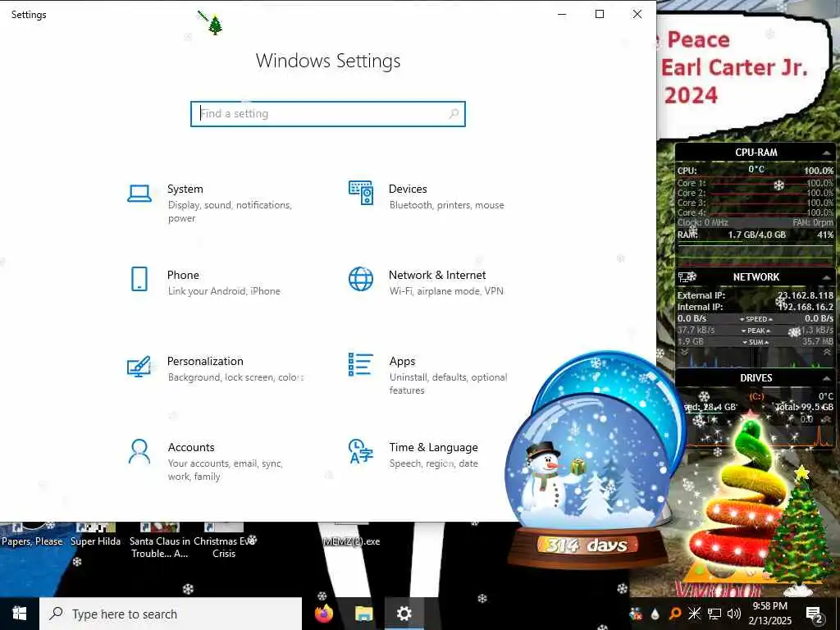
Task: Click the Total: 99.5 GB drive value
Action: point(804,407)
